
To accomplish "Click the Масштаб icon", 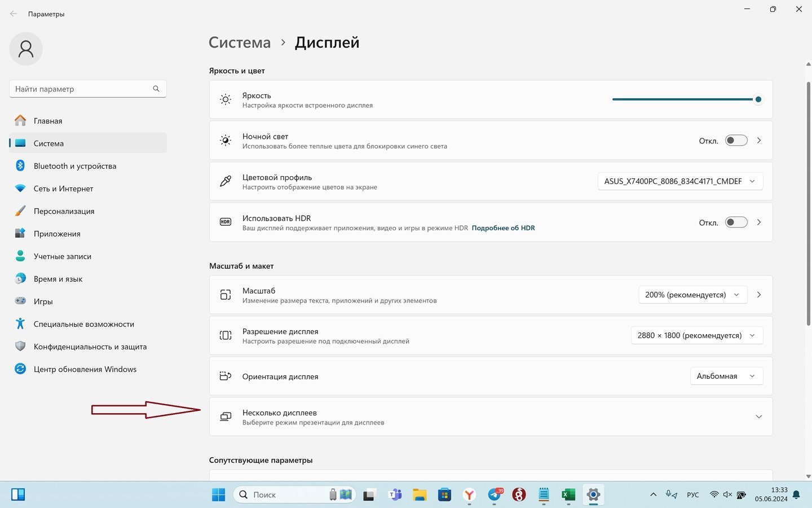I will pos(226,295).
